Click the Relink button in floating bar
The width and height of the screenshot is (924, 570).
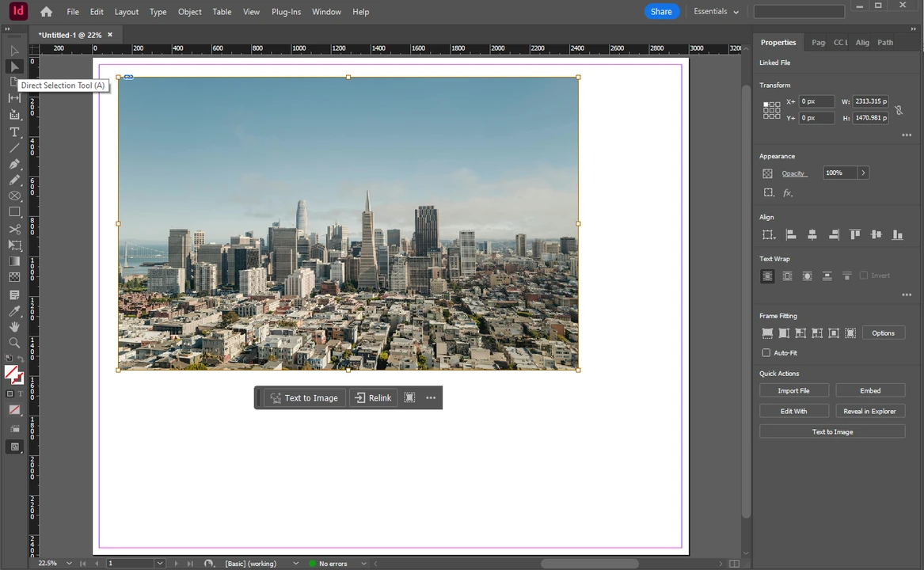(374, 398)
